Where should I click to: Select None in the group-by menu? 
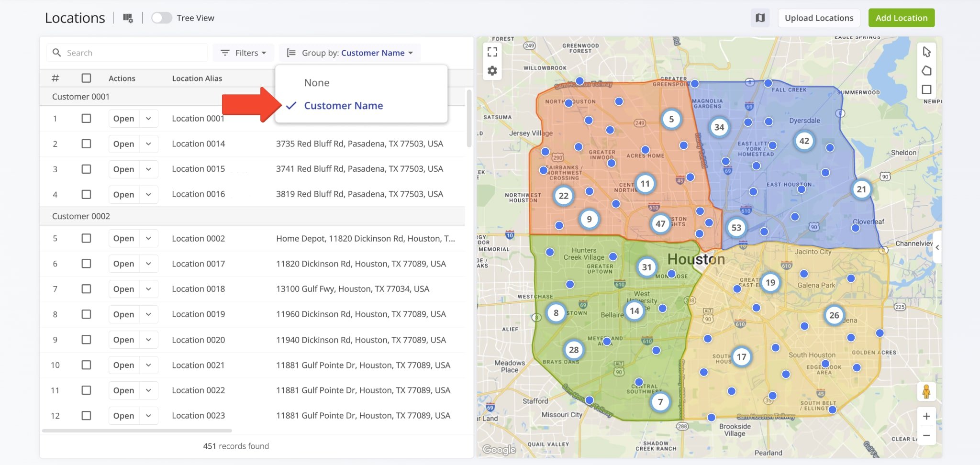coord(317,83)
